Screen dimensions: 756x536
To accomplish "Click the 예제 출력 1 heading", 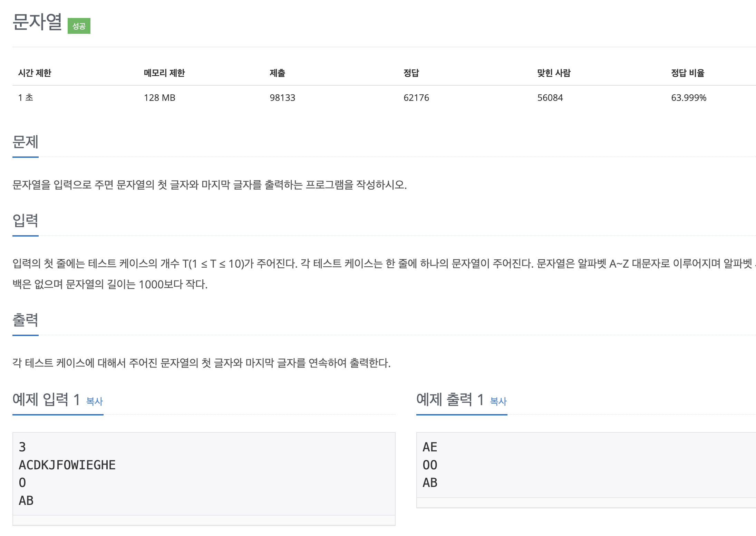I will coord(450,400).
